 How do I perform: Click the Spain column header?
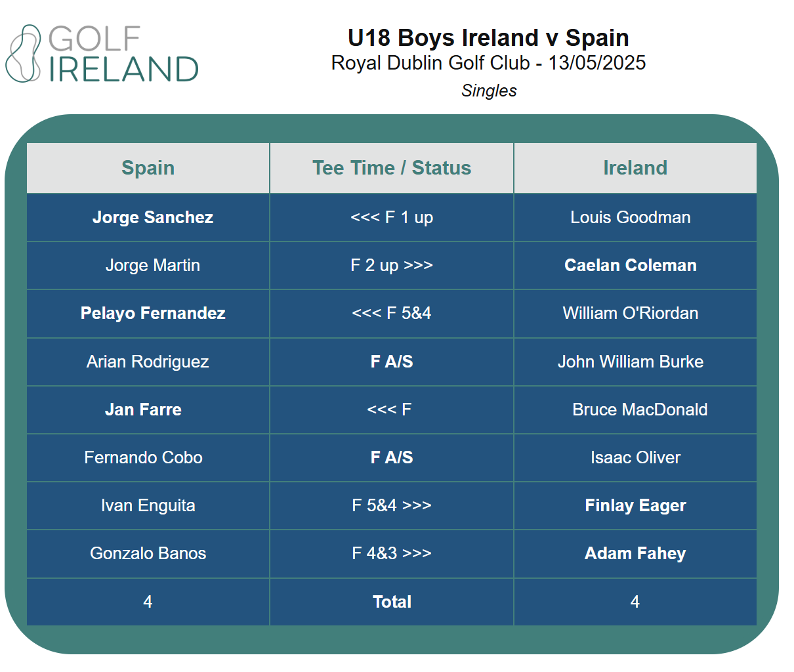click(x=148, y=168)
